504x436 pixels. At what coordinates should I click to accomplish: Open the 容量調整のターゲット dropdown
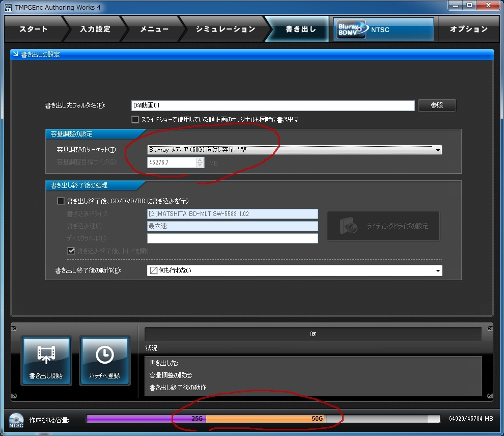point(294,150)
